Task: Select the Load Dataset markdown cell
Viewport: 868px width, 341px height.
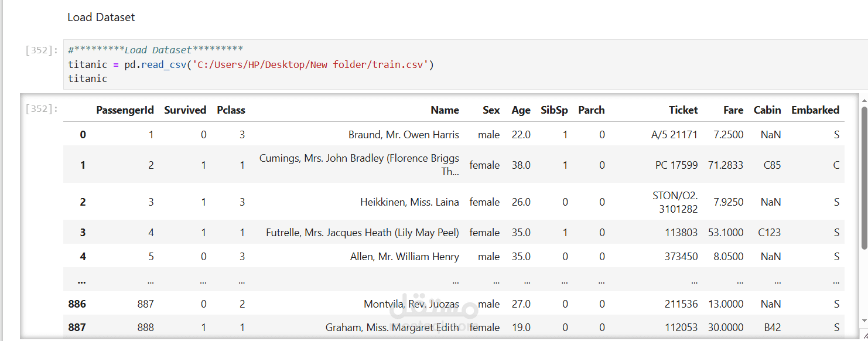Action: (101, 18)
